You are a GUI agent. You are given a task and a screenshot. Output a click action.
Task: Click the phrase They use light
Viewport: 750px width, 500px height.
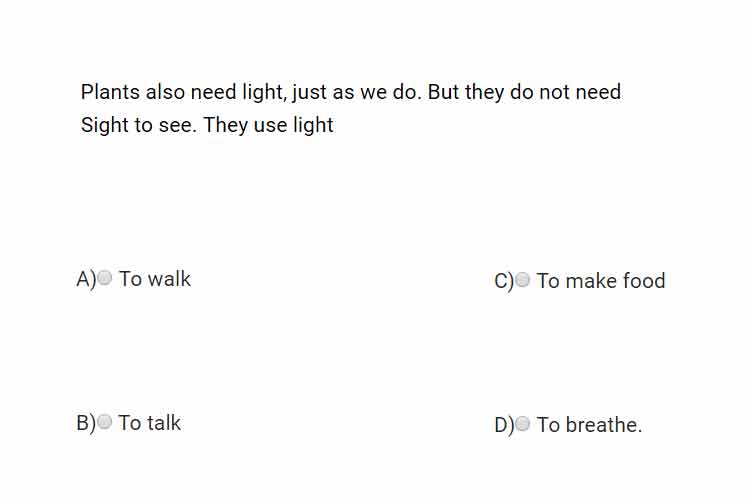coord(268,125)
